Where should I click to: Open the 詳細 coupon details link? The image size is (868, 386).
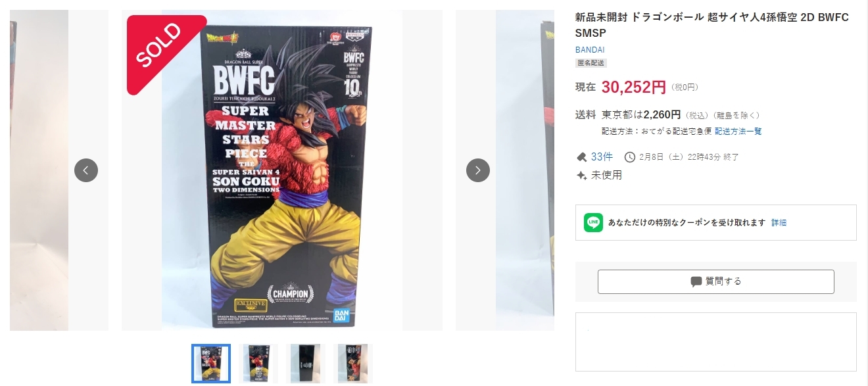pyautogui.click(x=779, y=223)
